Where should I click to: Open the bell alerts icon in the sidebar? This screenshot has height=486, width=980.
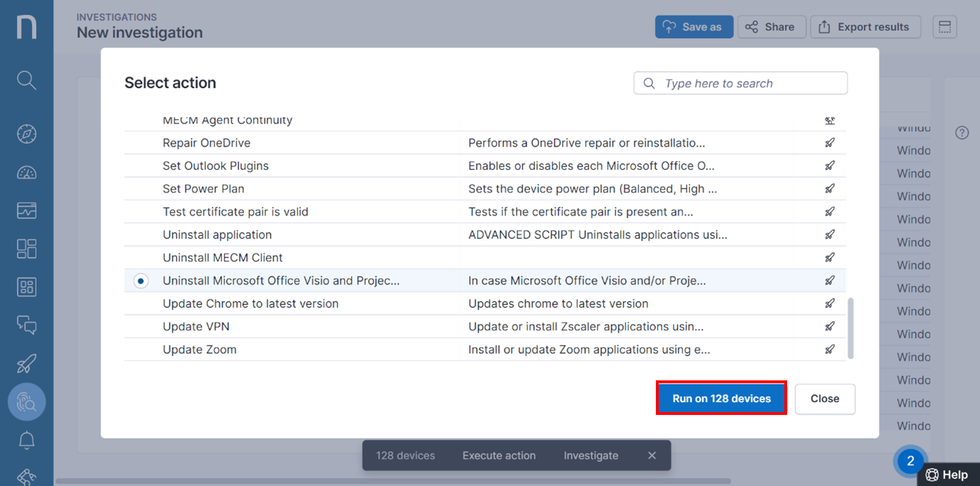point(27,441)
